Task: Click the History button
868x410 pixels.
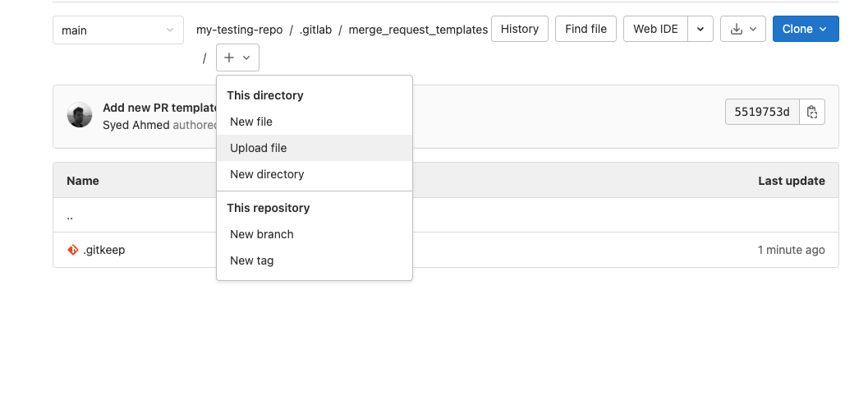Action: pyautogui.click(x=519, y=30)
